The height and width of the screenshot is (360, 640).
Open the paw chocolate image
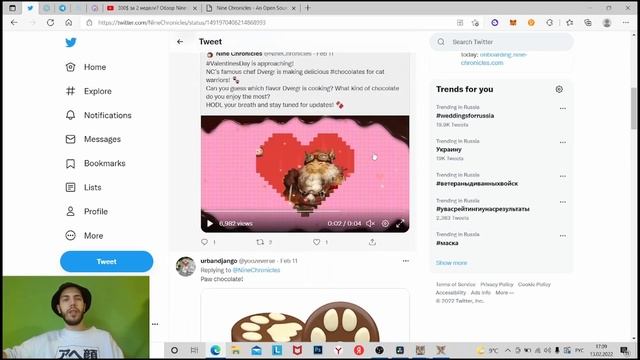[305, 316]
